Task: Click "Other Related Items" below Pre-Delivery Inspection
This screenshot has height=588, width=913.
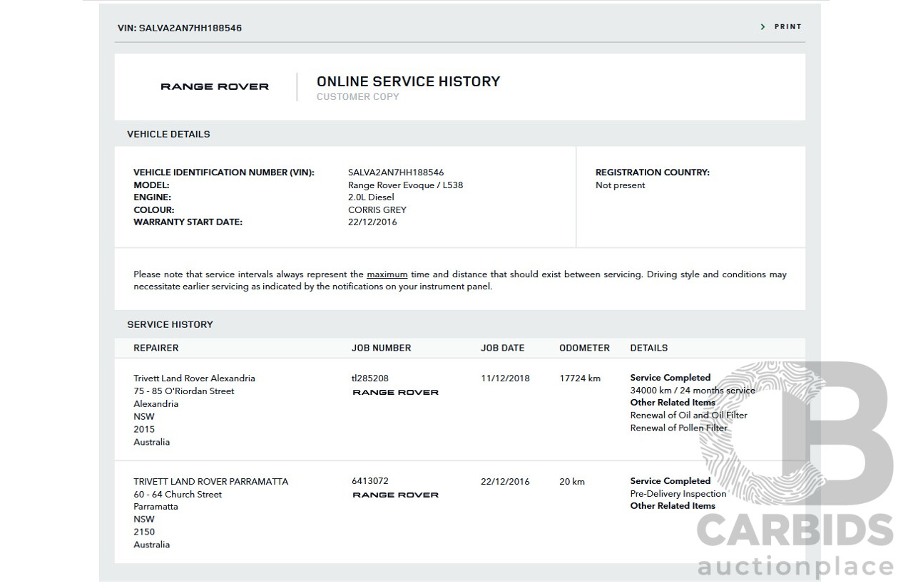Action: (673, 506)
